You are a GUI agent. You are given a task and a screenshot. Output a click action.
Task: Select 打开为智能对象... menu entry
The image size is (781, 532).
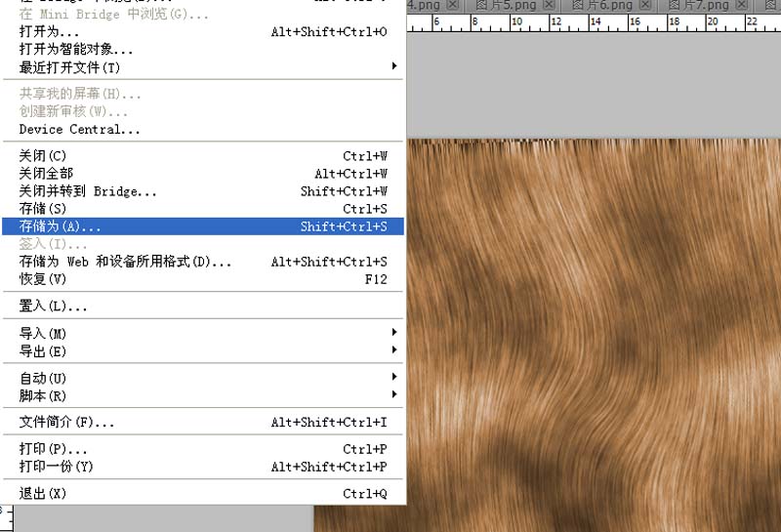tap(203, 50)
